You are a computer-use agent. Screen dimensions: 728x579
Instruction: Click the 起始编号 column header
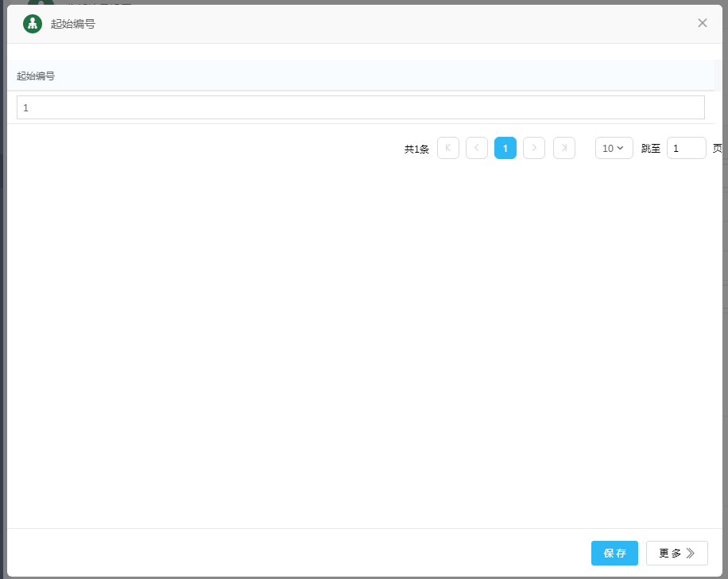point(36,76)
